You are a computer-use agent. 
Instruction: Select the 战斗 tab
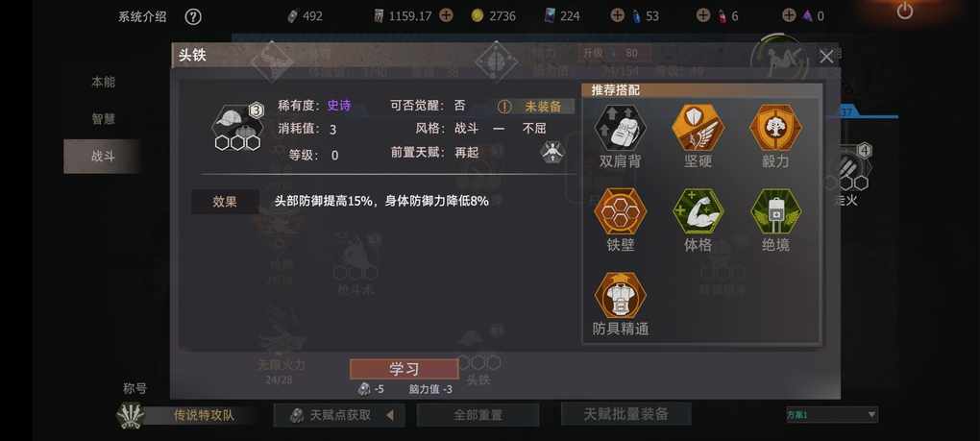[x=102, y=157]
